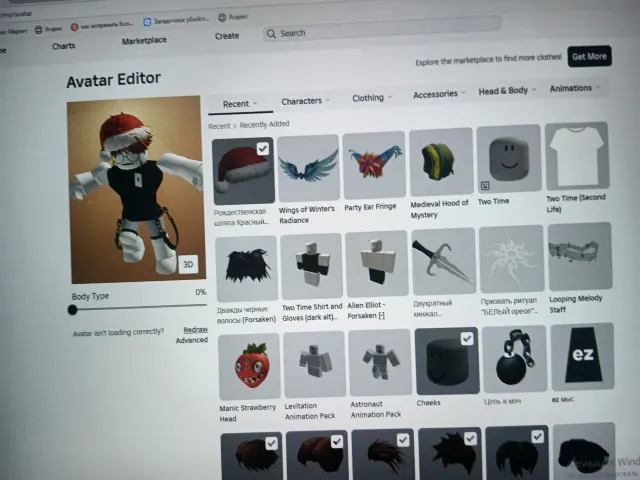Uncheck the first bottom-row brown hair checkmark

(x=271, y=443)
